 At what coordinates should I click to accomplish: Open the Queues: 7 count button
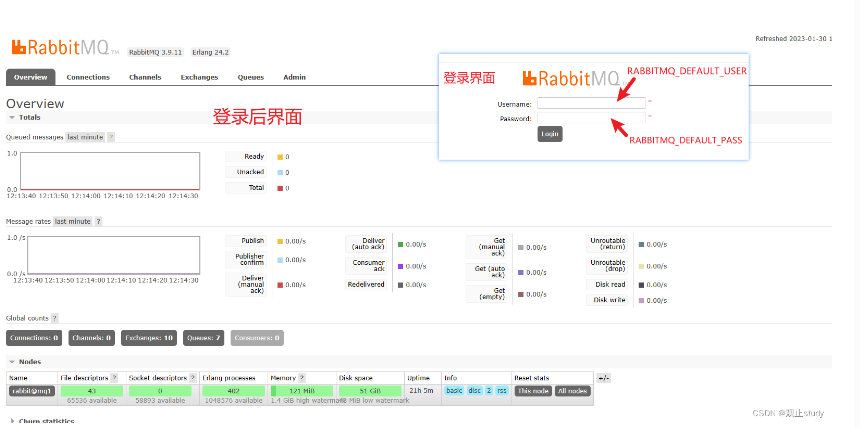[x=203, y=338]
